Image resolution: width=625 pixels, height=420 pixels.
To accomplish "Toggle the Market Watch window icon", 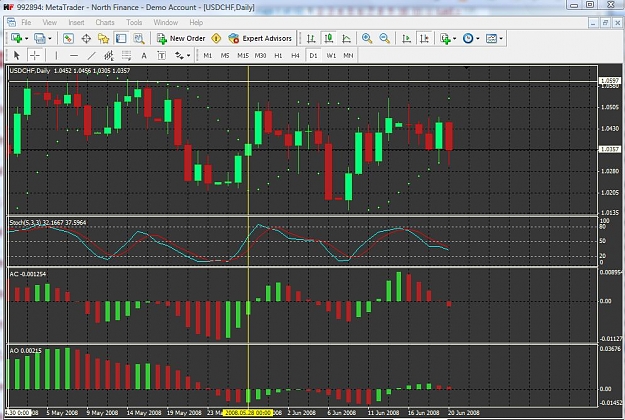I will click(x=68, y=39).
